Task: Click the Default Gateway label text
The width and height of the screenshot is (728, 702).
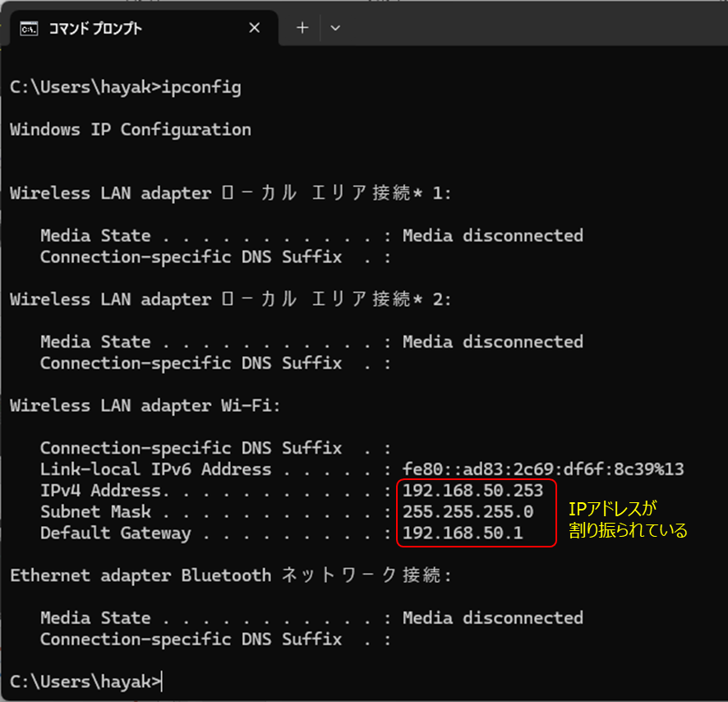Action: click(x=115, y=533)
